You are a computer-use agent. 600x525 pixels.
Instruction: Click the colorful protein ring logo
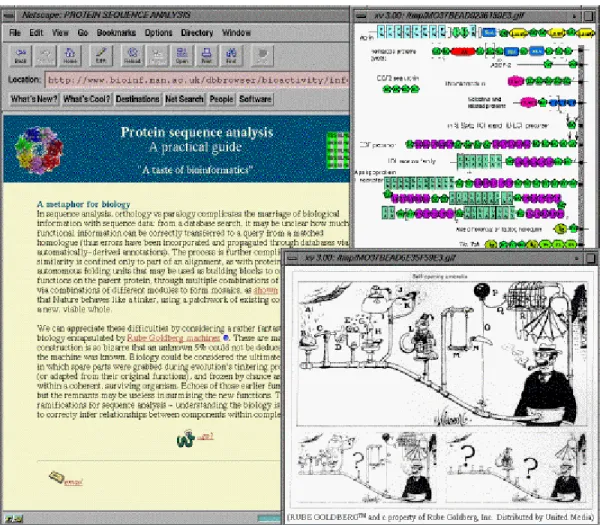39,150
